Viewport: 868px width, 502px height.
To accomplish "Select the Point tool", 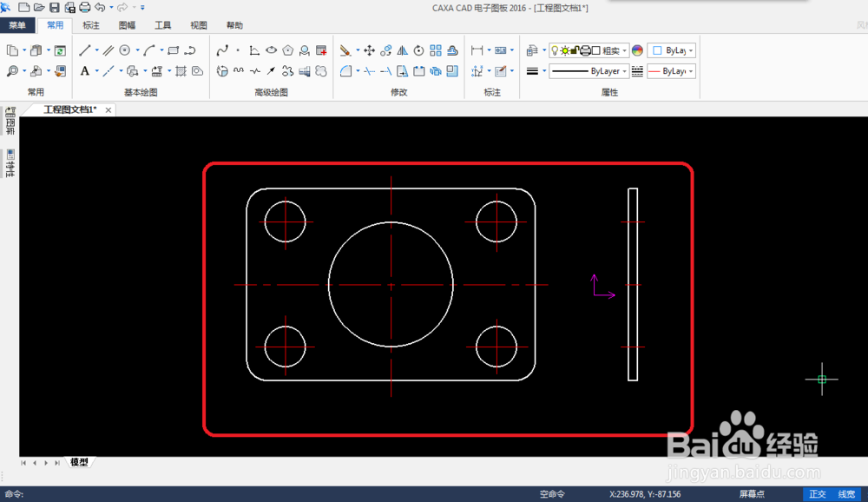I will click(x=238, y=50).
